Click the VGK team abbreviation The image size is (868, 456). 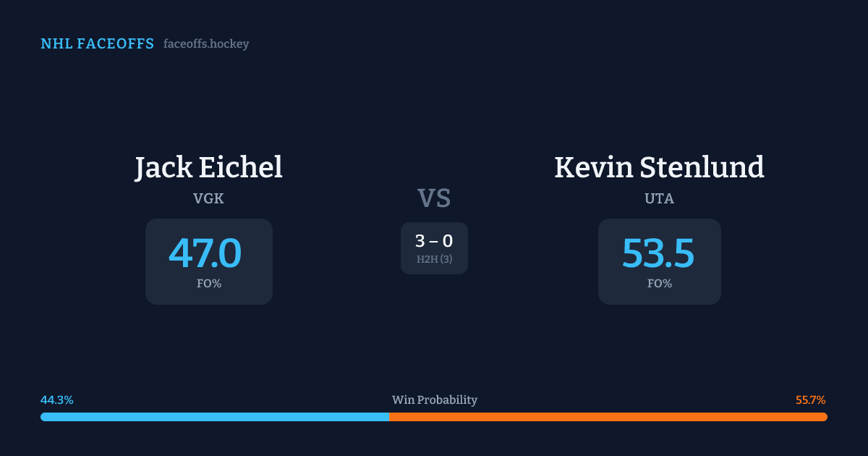(x=208, y=198)
